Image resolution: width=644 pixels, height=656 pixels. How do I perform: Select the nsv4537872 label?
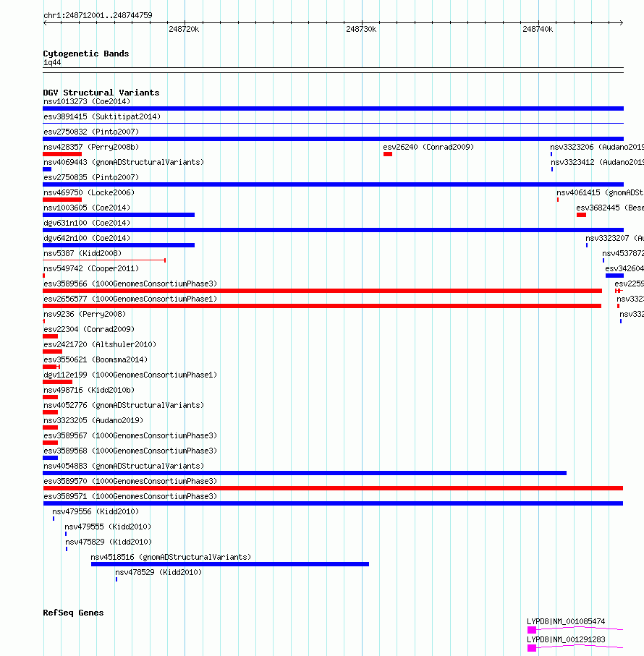(623, 254)
